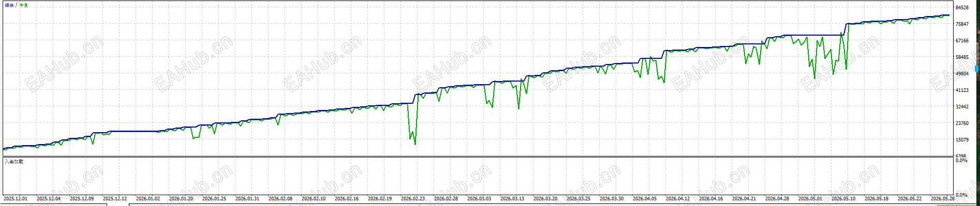Click the 2026.04.16 date label
The height and width of the screenshot is (206, 980).
[x=711, y=198]
